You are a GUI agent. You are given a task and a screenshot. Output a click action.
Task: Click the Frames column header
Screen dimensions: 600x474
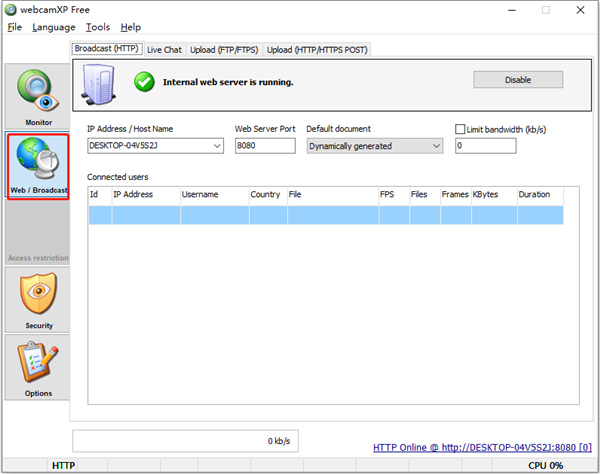[455, 194]
